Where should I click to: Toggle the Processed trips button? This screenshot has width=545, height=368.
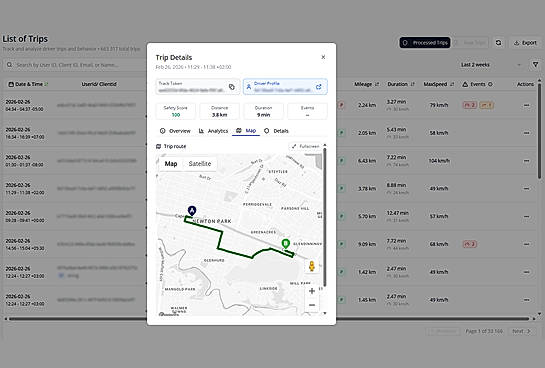point(425,43)
